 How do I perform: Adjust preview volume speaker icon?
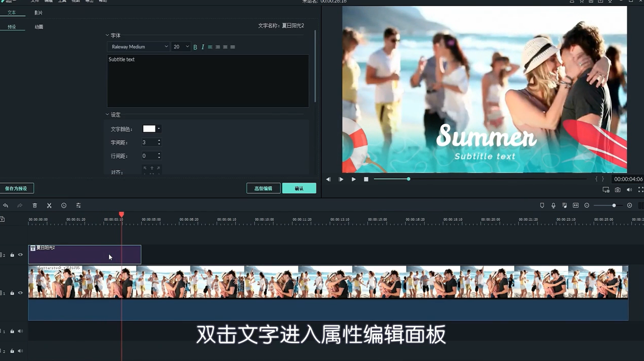(629, 190)
